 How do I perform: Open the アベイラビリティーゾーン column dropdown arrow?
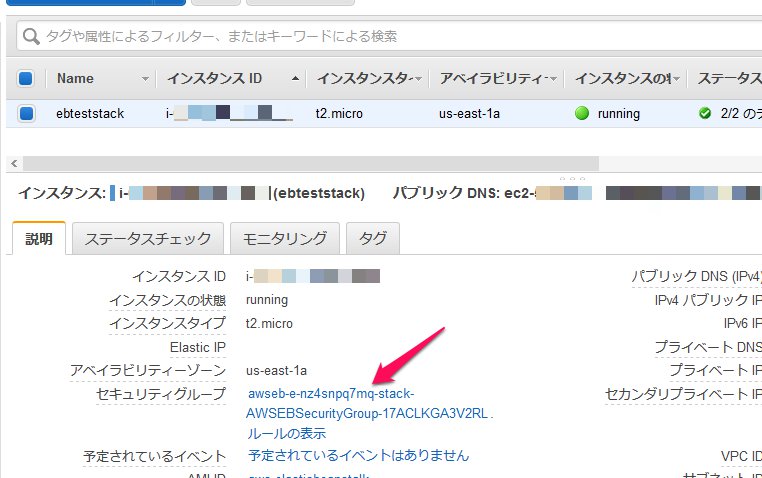[552, 78]
